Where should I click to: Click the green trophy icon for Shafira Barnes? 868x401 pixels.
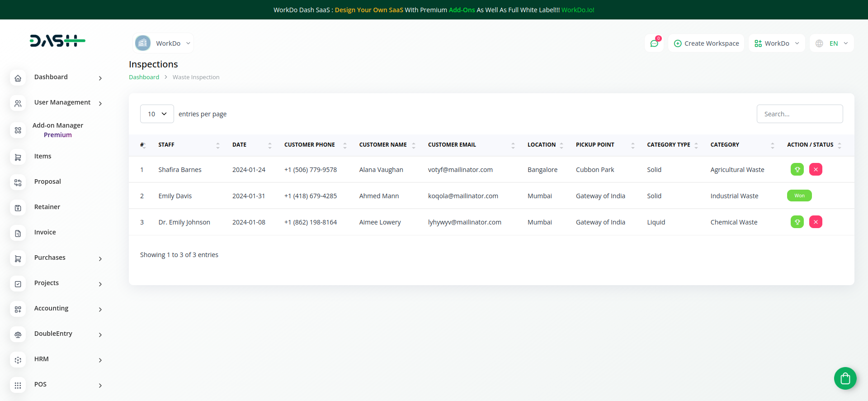tap(797, 169)
